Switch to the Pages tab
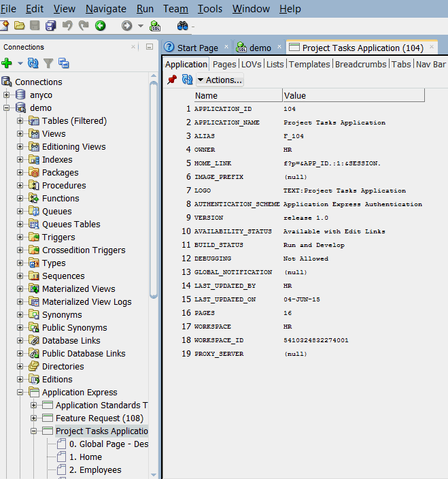 pos(224,64)
